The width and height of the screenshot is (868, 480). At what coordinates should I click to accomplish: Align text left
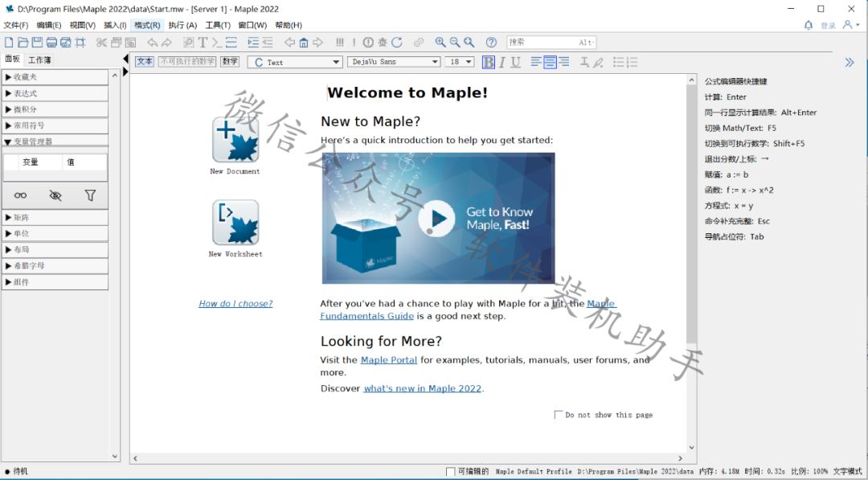click(536, 62)
